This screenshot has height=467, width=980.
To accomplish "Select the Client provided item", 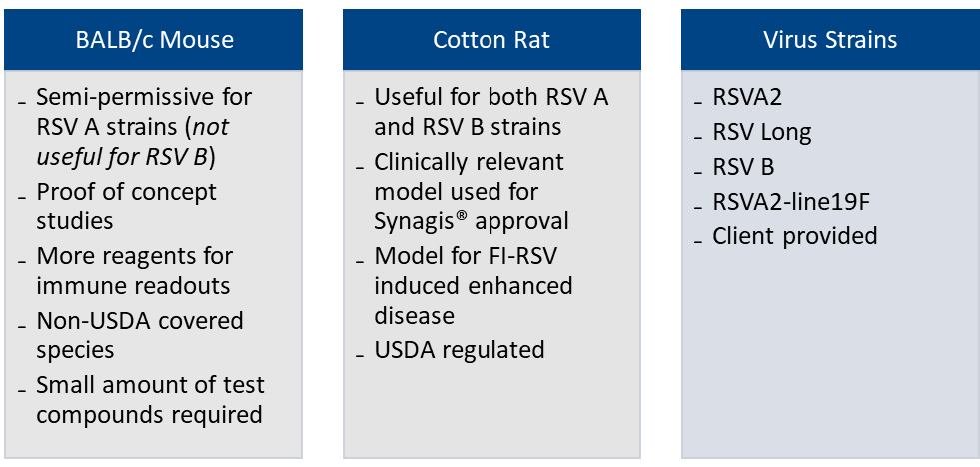I will tap(795, 236).
